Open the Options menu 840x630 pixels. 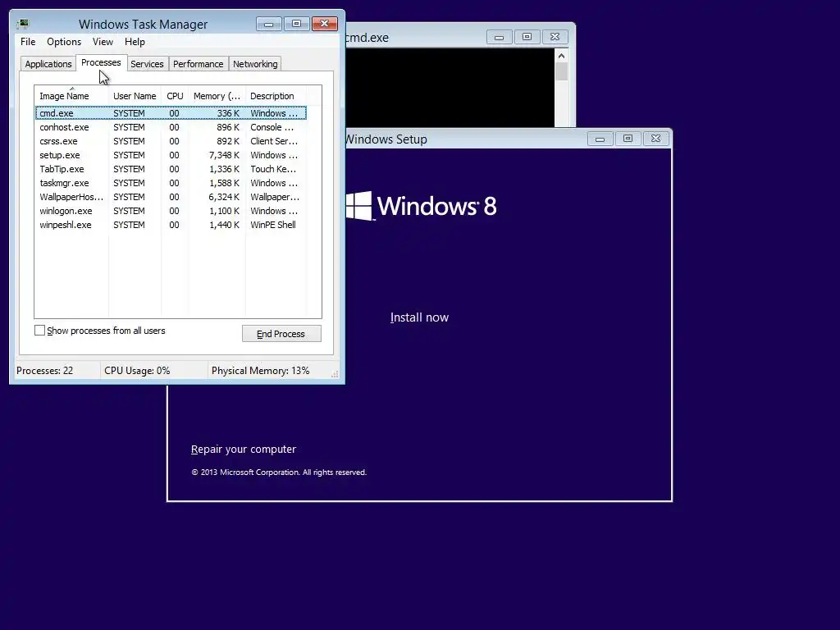64,42
